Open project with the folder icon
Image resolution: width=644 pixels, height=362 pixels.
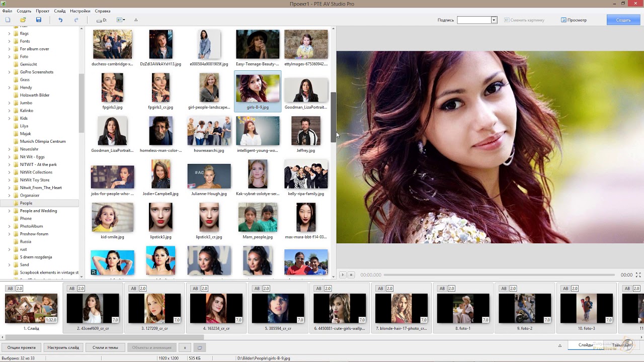[x=23, y=20]
